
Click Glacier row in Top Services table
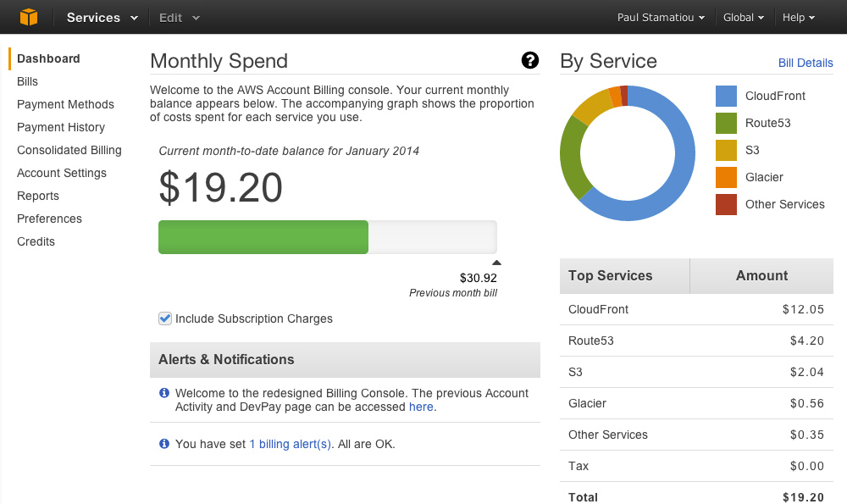click(x=696, y=403)
